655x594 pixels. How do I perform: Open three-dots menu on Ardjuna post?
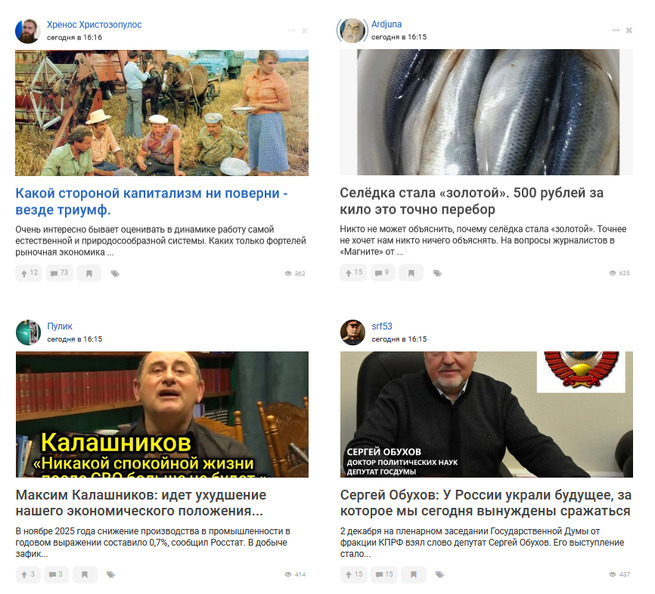616,30
